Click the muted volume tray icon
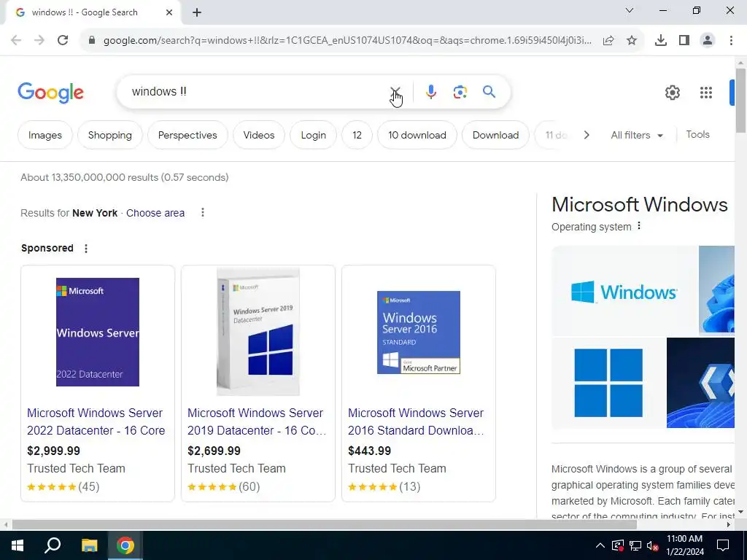 pyautogui.click(x=653, y=545)
